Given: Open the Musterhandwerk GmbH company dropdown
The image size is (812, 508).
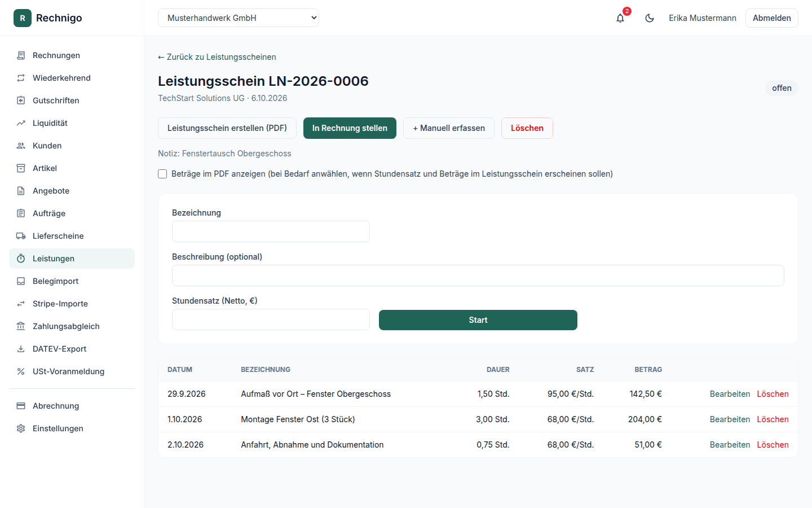Looking at the screenshot, I should point(239,18).
